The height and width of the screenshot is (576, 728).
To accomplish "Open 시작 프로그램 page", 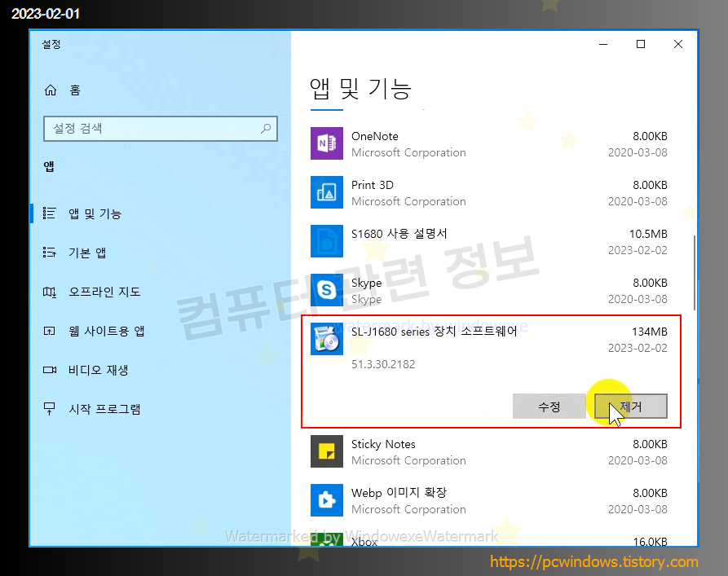I will coord(104,409).
